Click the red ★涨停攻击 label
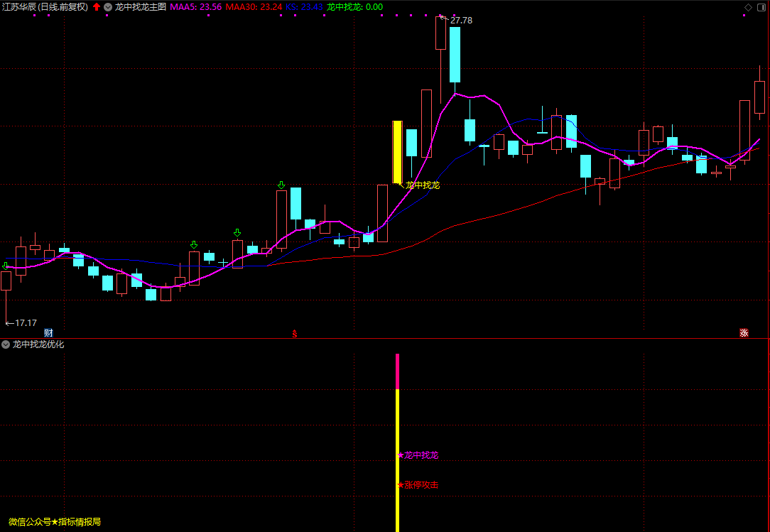Image resolution: width=770 pixels, height=532 pixels. click(418, 485)
